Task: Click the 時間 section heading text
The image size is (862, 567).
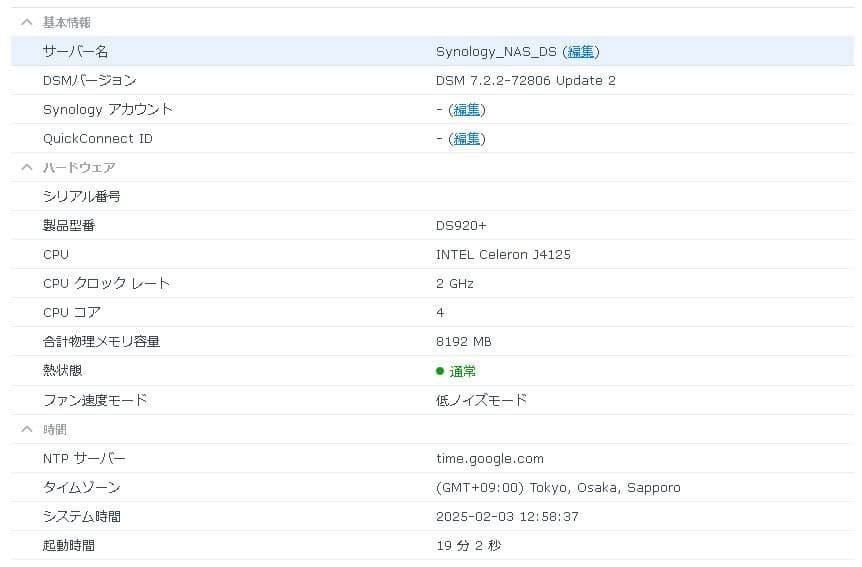Action: click(x=55, y=429)
